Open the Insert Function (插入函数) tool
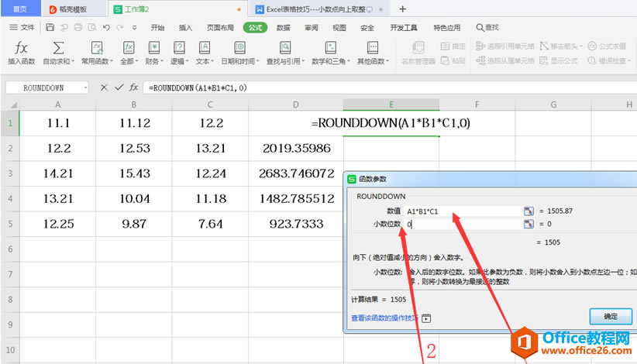Image resolution: width=637 pixels, height=364 pixels. (x=21, y=53)
